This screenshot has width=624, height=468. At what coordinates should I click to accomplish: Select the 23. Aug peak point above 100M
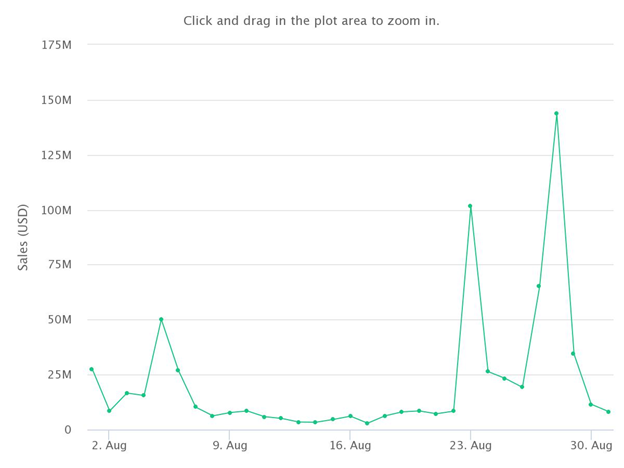pos(470,206)
